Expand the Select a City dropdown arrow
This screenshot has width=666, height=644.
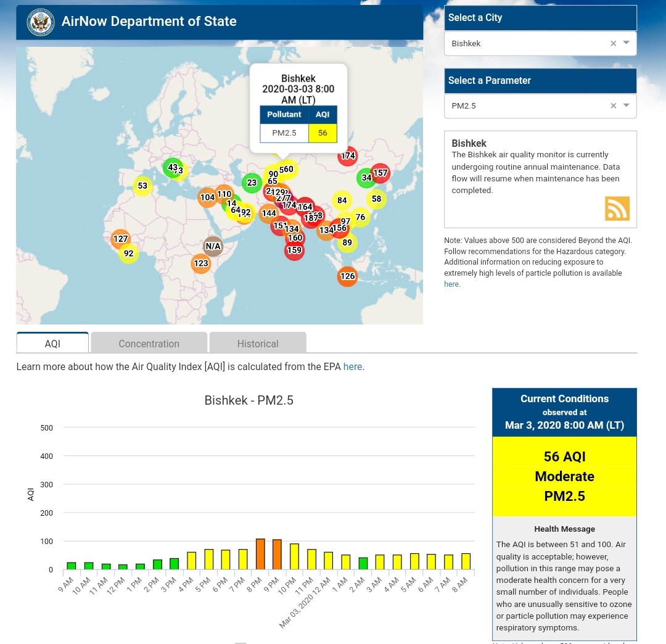(627, 43)
